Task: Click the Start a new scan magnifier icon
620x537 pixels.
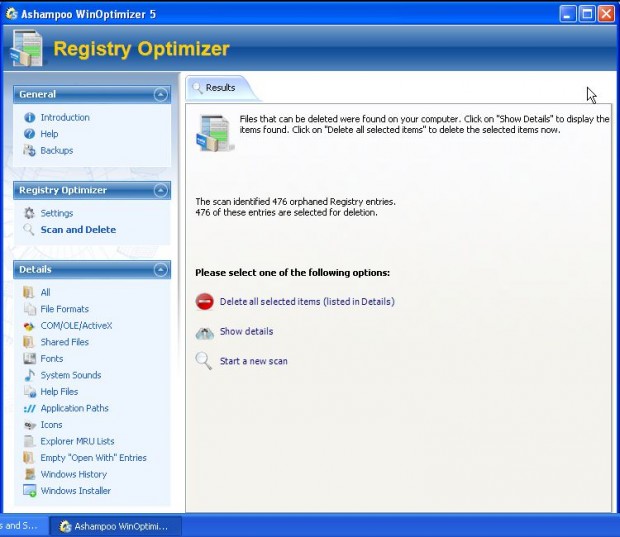Action: point(204,361)
